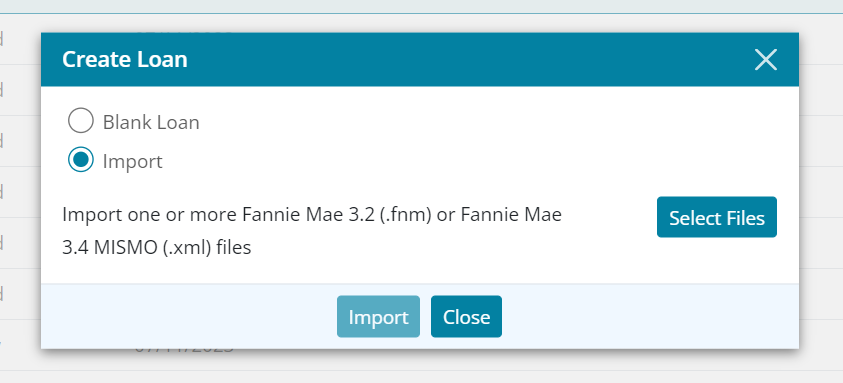
Task: Click the page header strip above the dialog
Action: point(422,6)
